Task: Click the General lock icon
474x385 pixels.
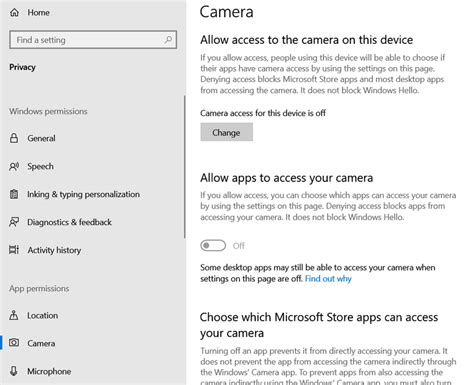Action: [x=14, y=138]
